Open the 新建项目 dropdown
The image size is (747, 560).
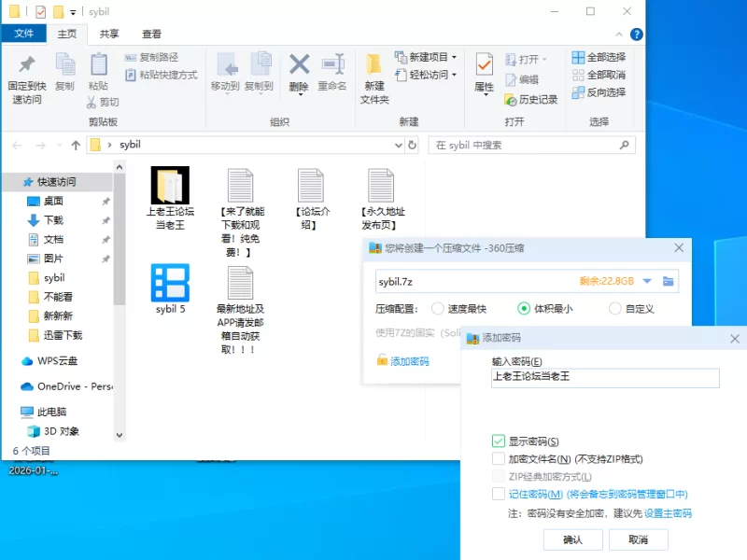[x=427, y=57]
